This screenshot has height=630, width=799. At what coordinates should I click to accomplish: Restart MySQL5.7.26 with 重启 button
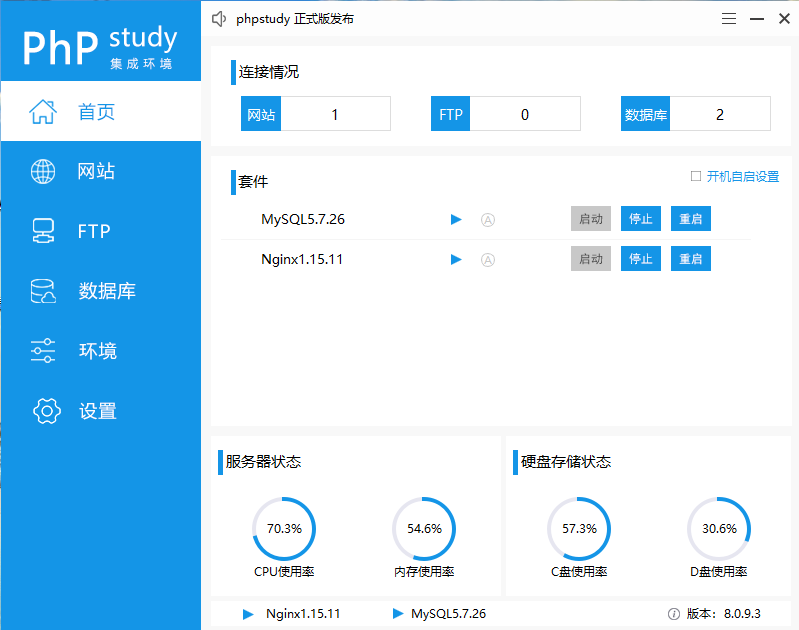[690, 219]
